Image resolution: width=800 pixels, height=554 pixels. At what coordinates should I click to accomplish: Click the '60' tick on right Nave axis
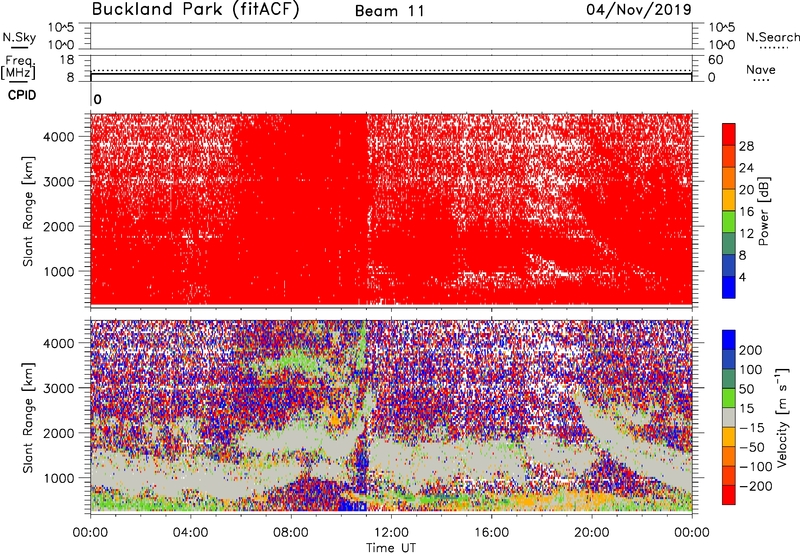(x=715, y=60)
